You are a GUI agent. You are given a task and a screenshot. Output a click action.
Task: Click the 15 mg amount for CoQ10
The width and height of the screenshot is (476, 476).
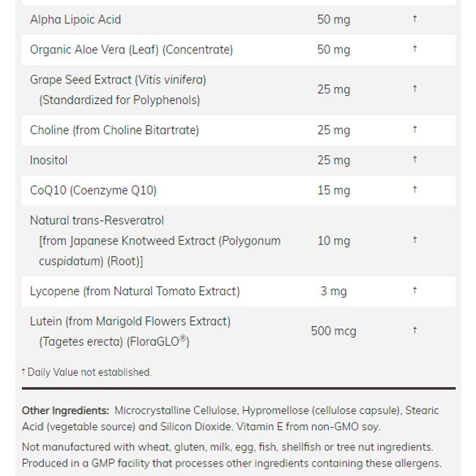pyautogui.click(x=334, y=190)
